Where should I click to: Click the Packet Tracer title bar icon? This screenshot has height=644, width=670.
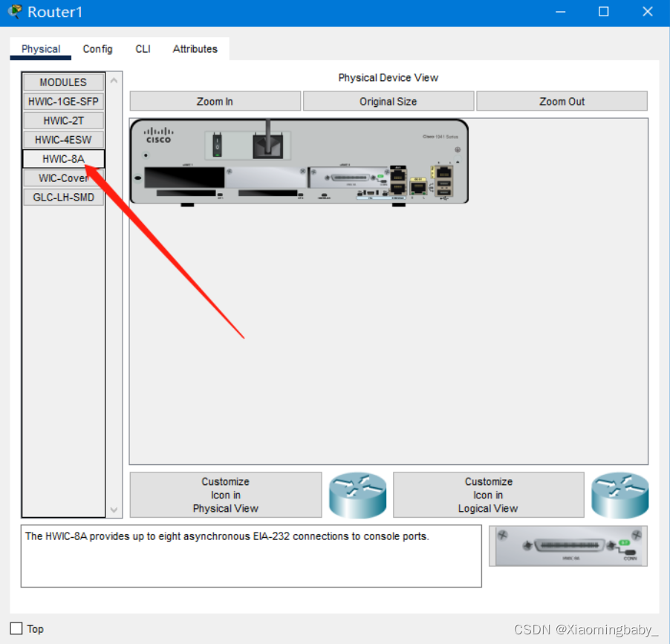click(x=15, y=12)
